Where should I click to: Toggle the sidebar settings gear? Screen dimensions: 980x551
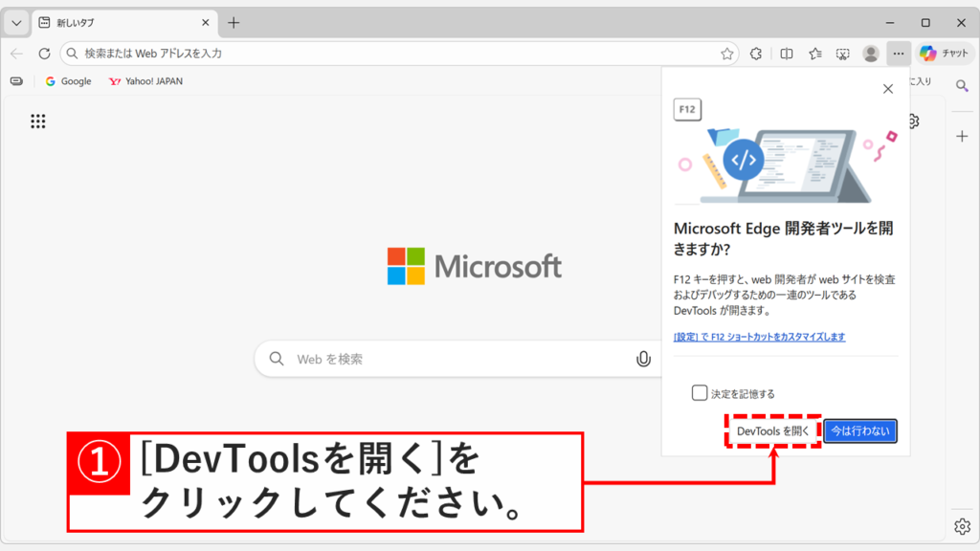(x=962, y=525)
